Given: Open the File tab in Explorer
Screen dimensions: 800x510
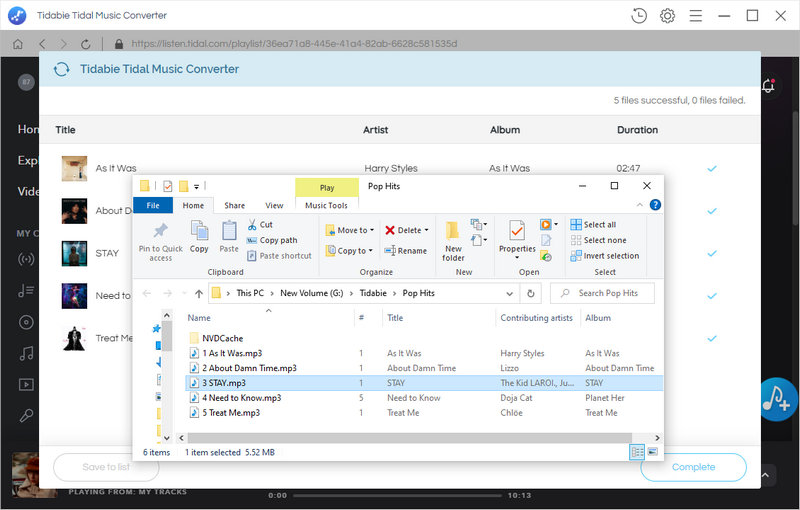Looking at the screenshot, I should click(153, 205).
